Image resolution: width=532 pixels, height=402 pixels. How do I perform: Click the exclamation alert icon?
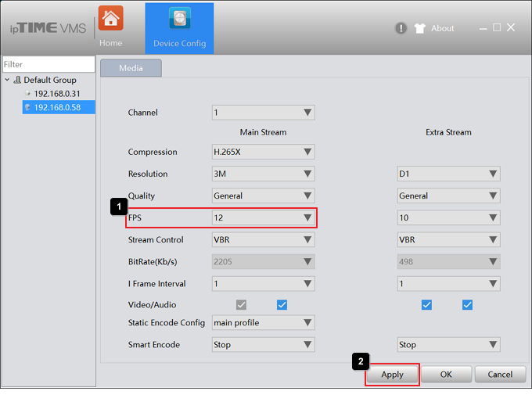tap(401, 28)
